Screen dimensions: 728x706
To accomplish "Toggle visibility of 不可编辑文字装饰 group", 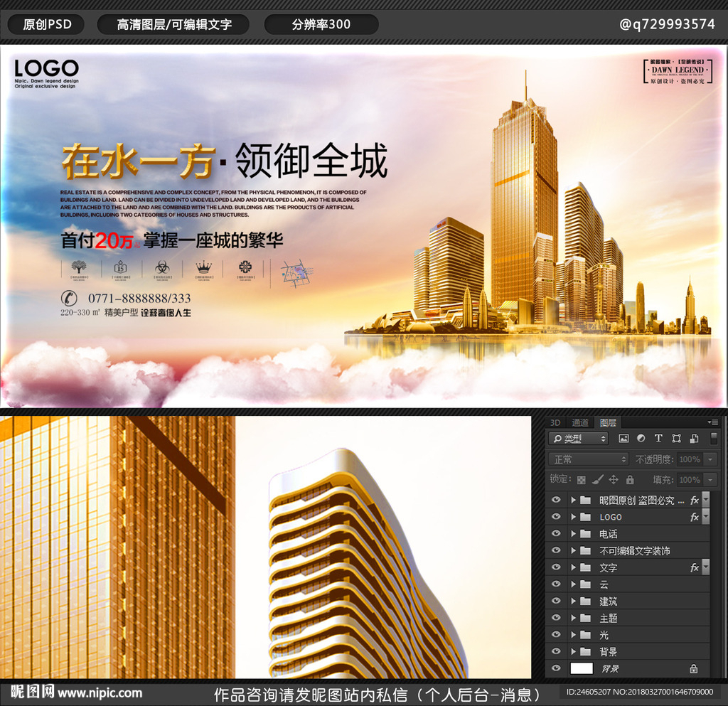I will 556,550.
